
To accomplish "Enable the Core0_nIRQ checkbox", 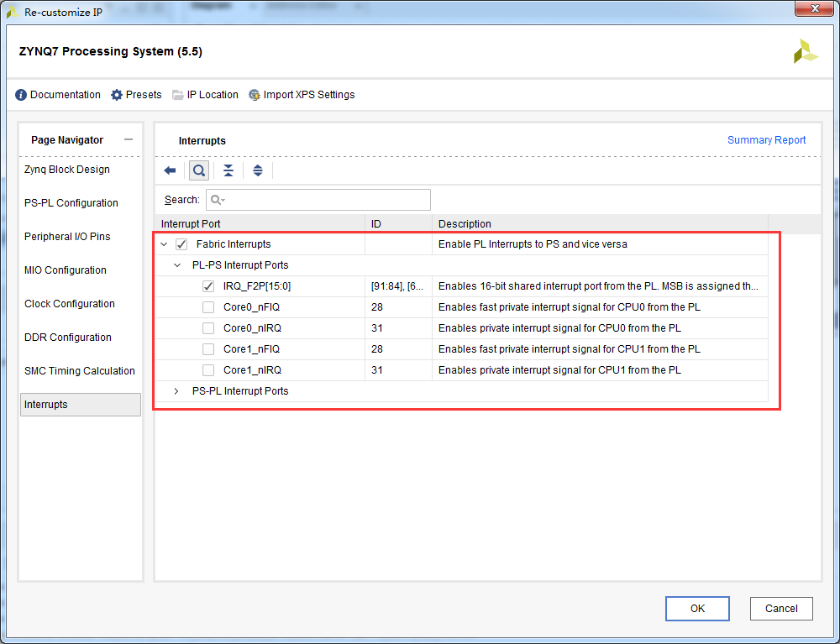I will coord(208,328).
